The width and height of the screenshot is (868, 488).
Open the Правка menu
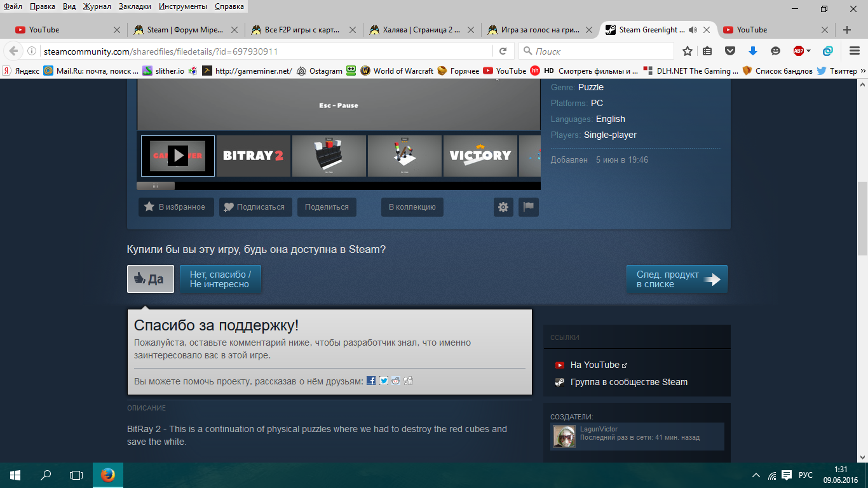(42, 6)
